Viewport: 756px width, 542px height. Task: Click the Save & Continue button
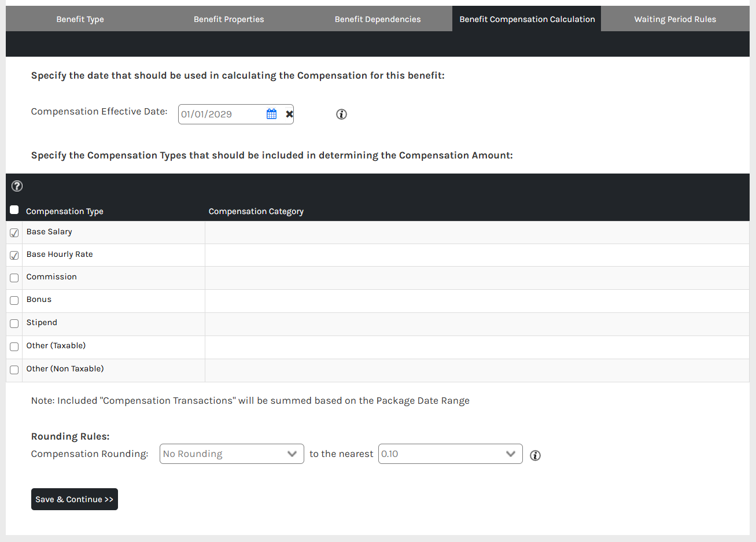(75, 499)
